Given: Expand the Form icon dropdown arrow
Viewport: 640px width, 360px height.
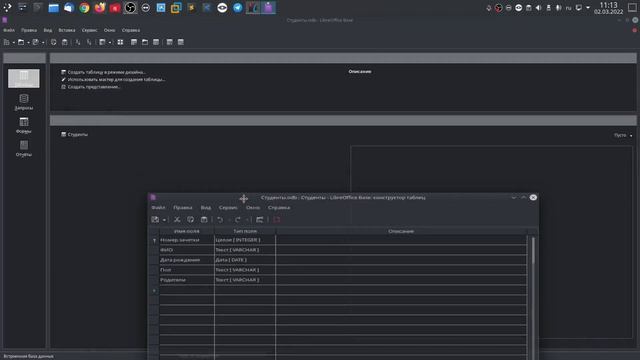Looking at the screenshot, I should click(110, 42).
